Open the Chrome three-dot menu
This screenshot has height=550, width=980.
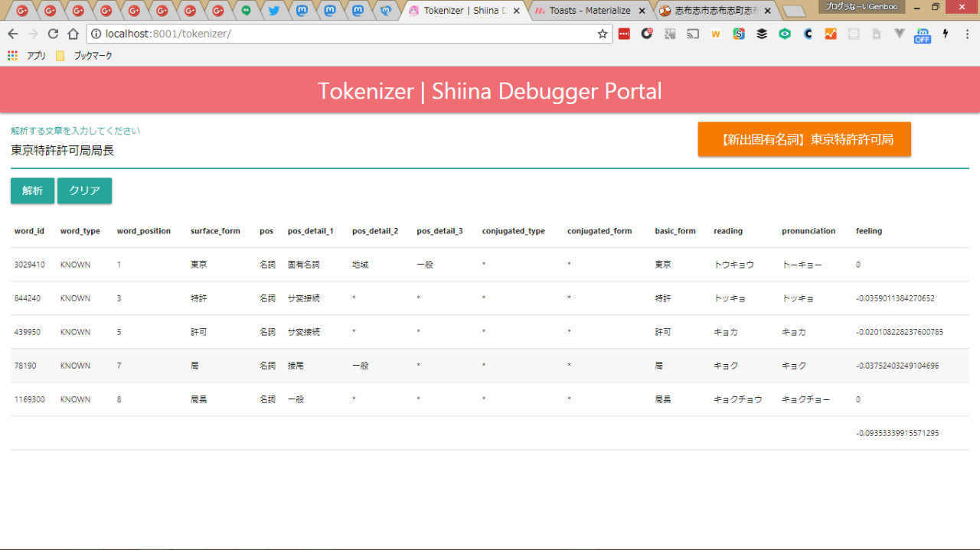(967, 34)
